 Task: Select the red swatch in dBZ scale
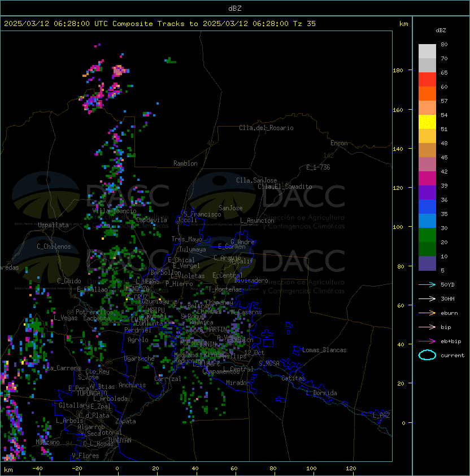427,80
